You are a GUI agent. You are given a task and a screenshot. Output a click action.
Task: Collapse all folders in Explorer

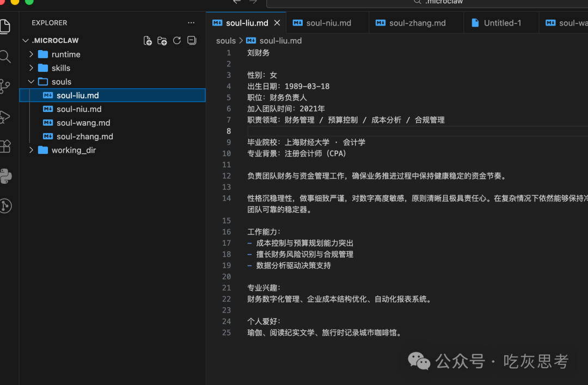coord(192,40)
